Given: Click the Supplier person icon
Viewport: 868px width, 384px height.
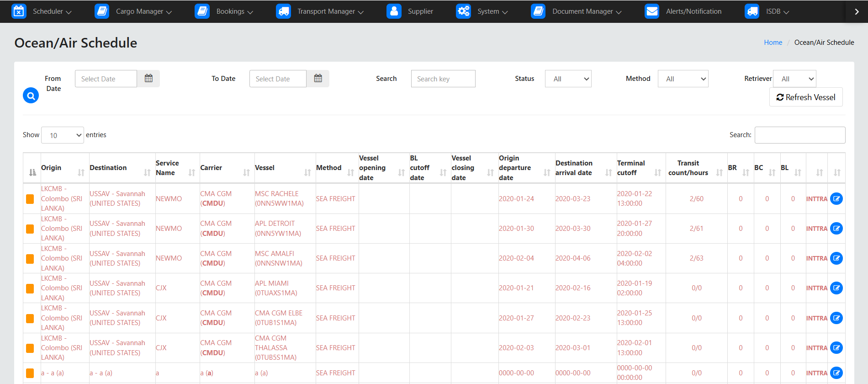Looking at the screenshot, I should [394, 11].
